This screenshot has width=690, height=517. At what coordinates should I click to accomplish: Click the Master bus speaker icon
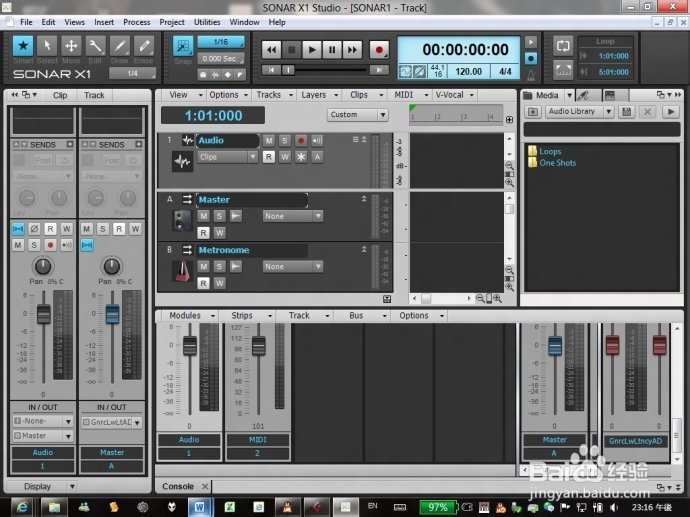[x=182, y=220]
